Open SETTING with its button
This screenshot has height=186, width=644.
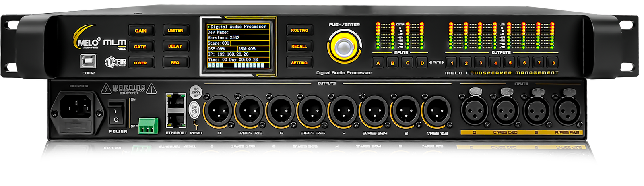[299, 63]
